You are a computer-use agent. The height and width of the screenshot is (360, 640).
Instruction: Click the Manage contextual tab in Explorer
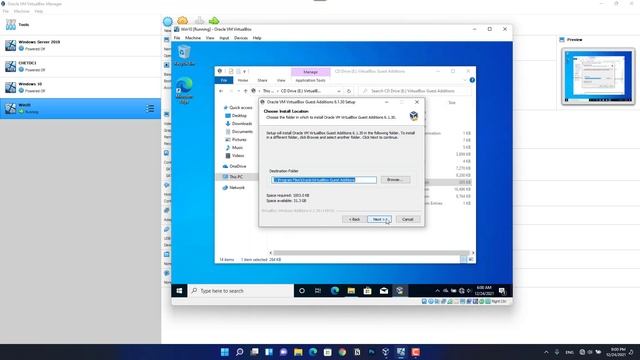(x=310, y=72)
